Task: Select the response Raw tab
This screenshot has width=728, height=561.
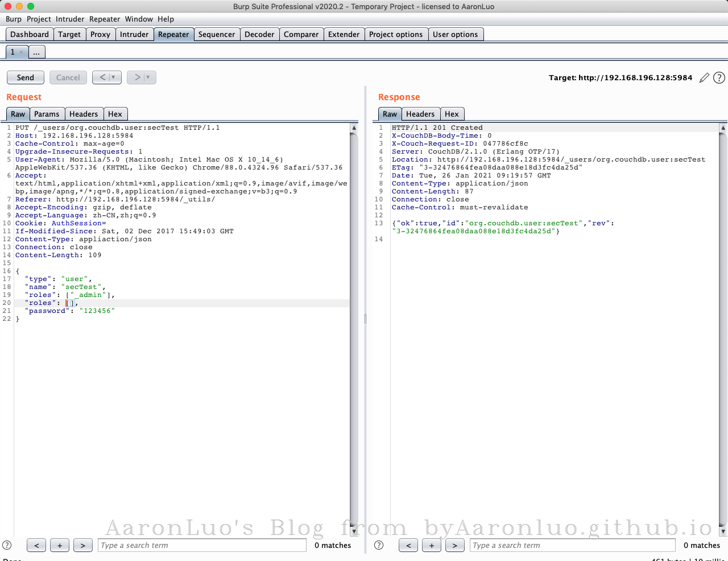Action: click(390, 114)
